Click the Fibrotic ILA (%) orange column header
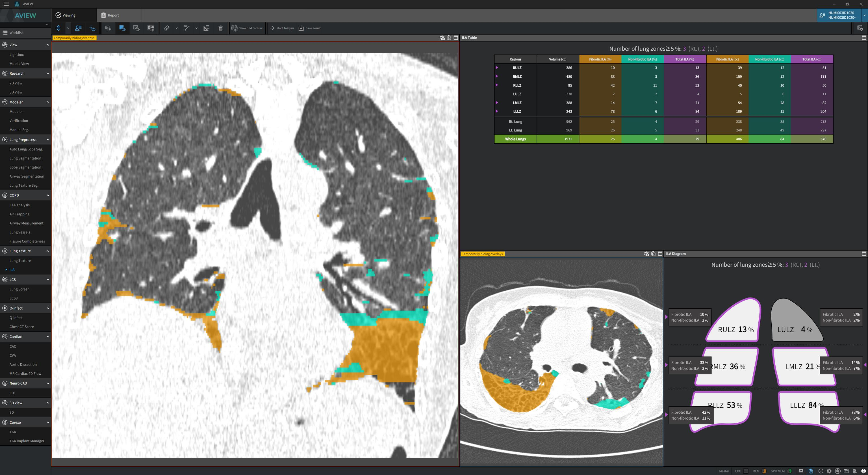 coord(600,59)
